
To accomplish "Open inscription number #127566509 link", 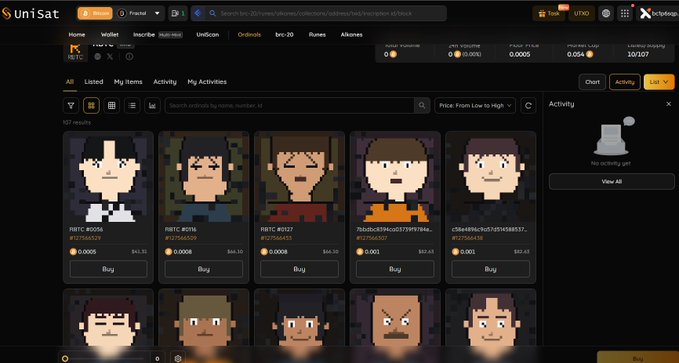I will 181,238.
